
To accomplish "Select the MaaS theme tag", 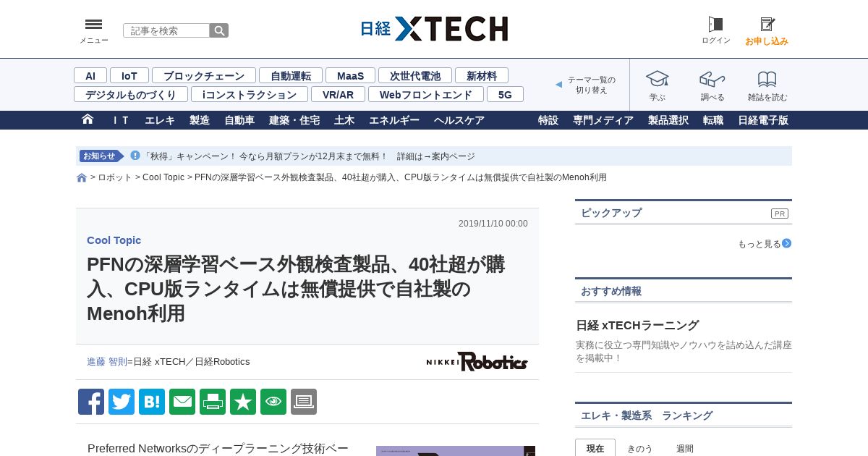I will pyautogui.click(x=350, y=75).
